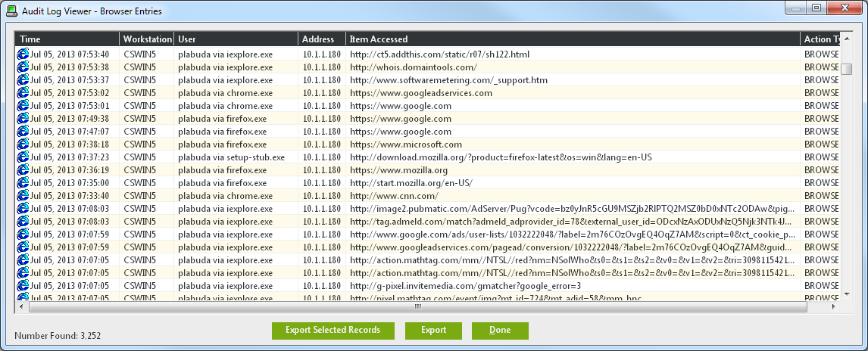The image size is (868, 351).
Task: Click the timestamp Jul 05, 2013 07:08:03 on the image2.pubmatic.com row
Action: point(70,208)
